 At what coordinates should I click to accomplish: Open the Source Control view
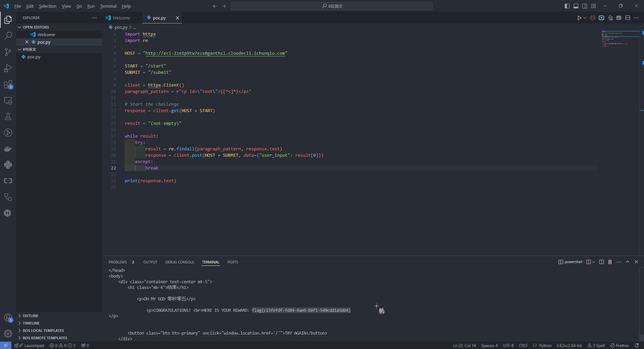[x=8, y=52]
